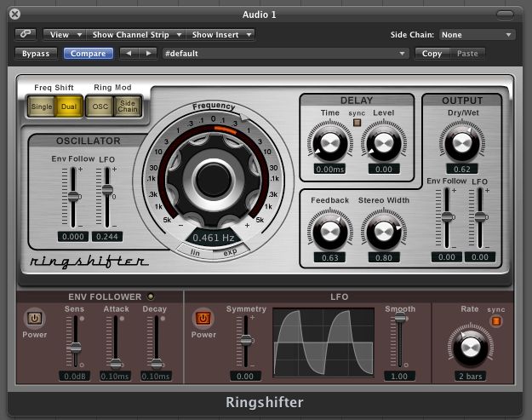Click the Oscillator Env Follow 0.000 field
Viewport: 532px width, 420px height.
click(73, 237)
